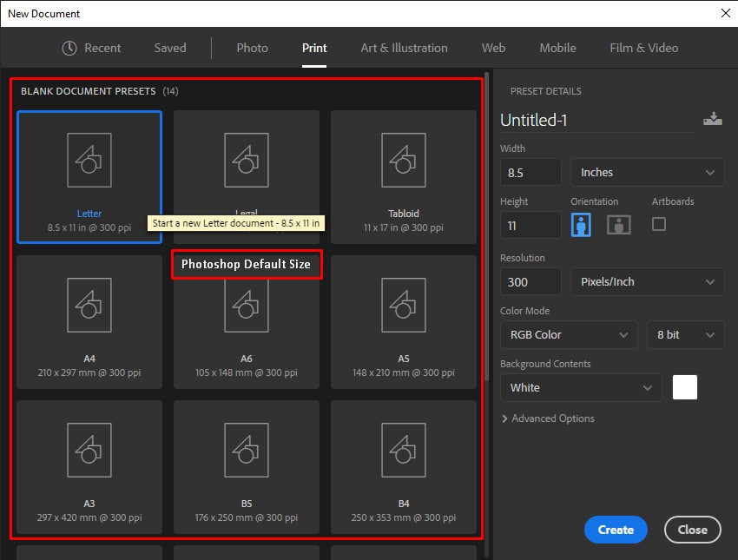Open the Pixels/Inch resolution dropdown
Screen dimensions: 738x560
(x=646, y=281)
